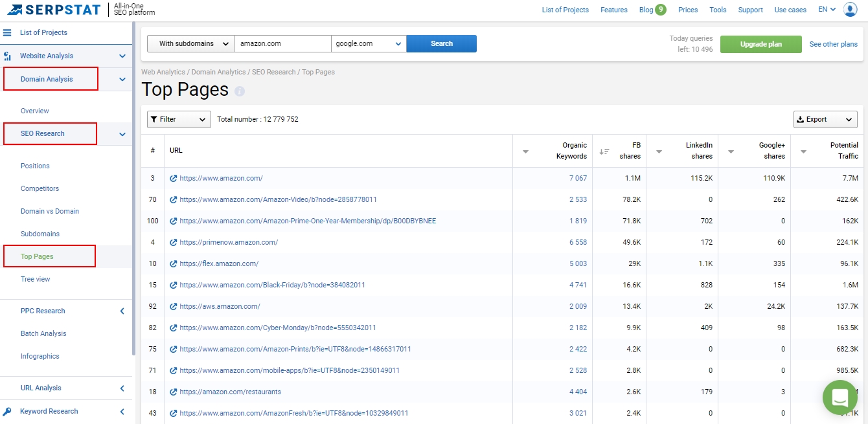The height and width of the screenshot is (424, 868).
Task: Open the EN language selector
Action: [x=827, y=10]
